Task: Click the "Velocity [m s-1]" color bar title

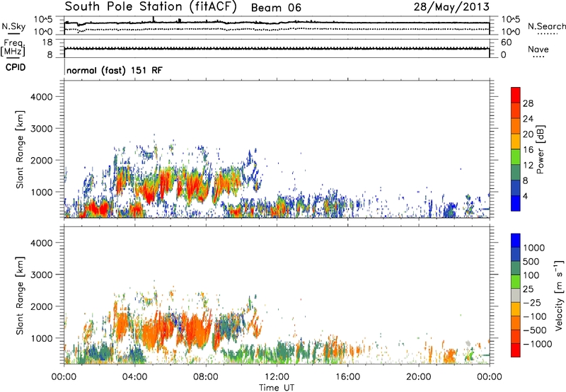Action: [559, 295]
